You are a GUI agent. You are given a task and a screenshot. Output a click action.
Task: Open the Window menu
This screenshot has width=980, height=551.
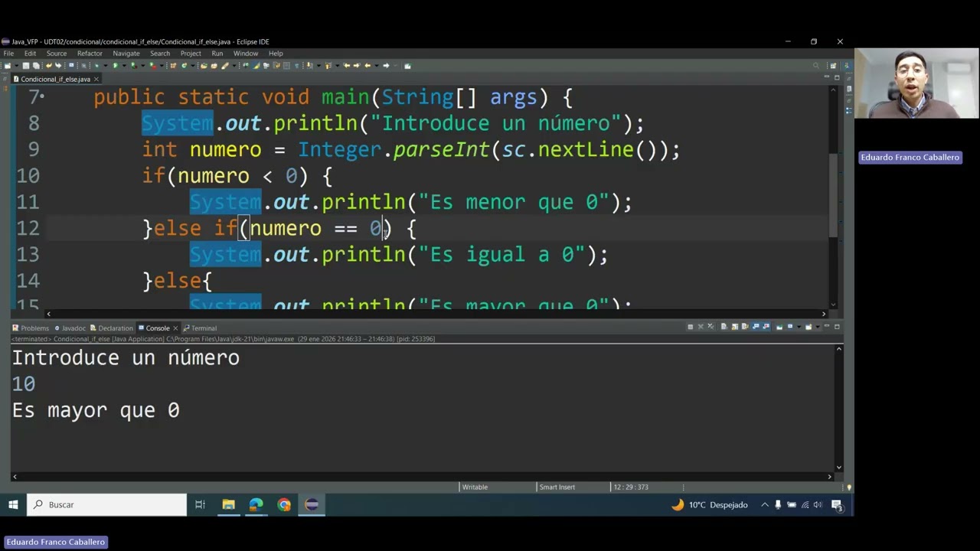click(x=246, y=54)
